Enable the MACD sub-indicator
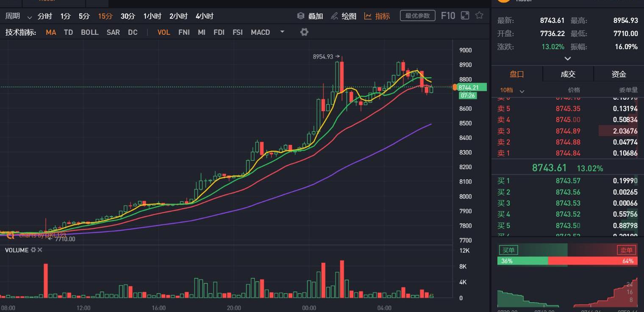Image resolution: width=644 pixels, height=312 pixels. 260,32
